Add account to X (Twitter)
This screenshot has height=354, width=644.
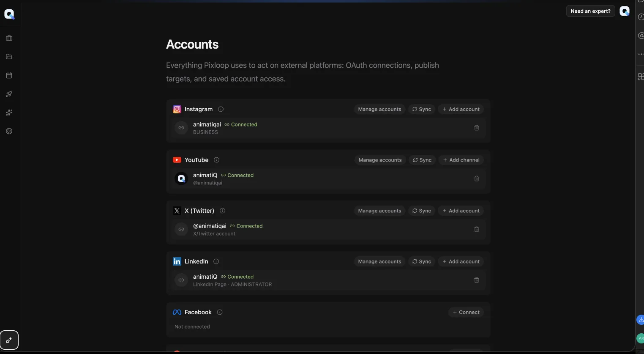click(x=461, y=211)
